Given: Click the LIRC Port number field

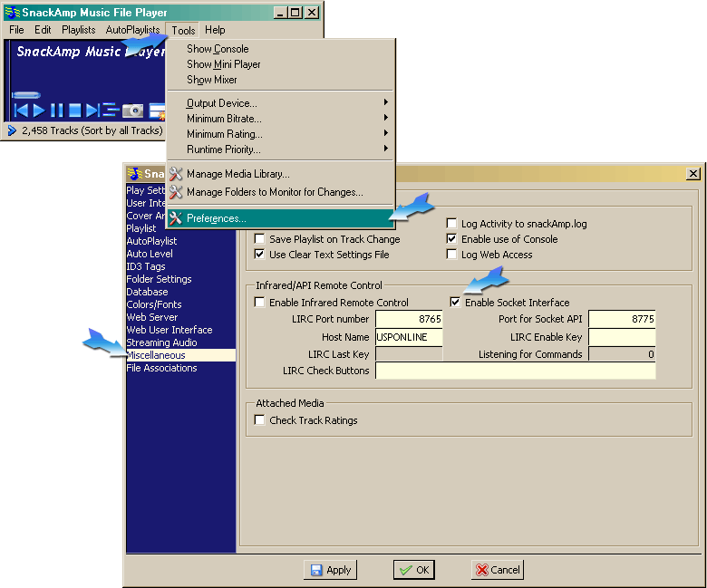Looking at the screenshot, I should [409, 319].
